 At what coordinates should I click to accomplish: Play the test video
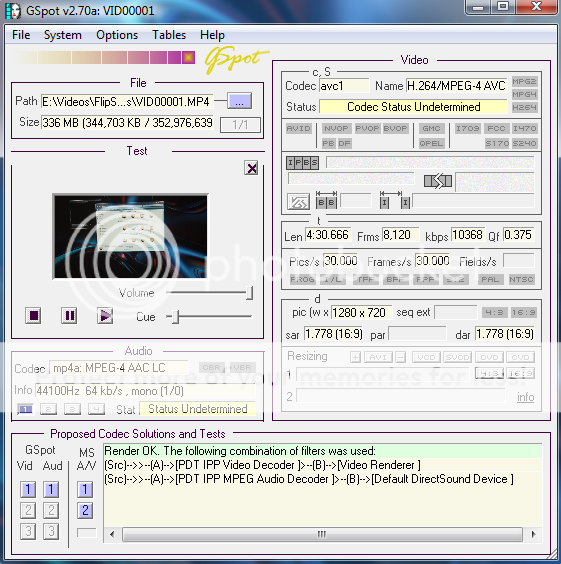coord(105,316)
